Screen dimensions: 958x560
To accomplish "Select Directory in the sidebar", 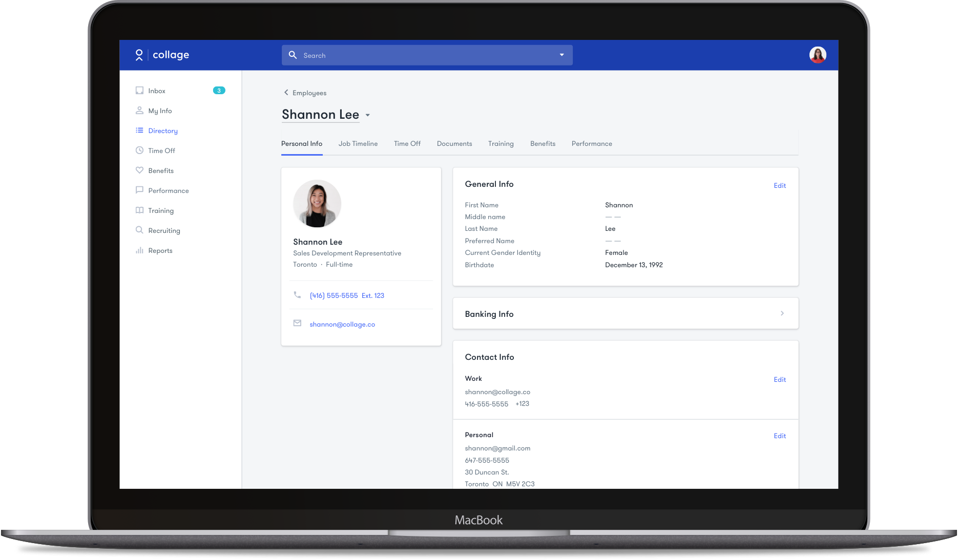I will click(163, 131).
